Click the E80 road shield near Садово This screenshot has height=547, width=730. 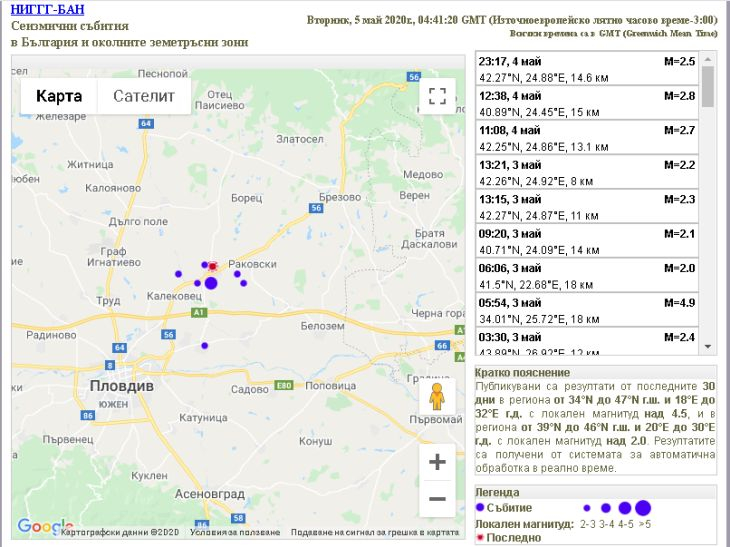284,385
